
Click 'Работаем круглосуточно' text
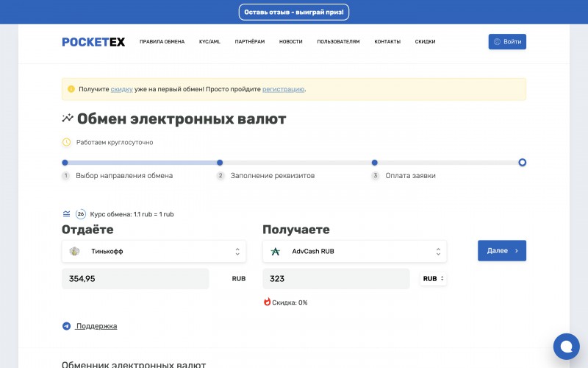[x=115, y=142]
